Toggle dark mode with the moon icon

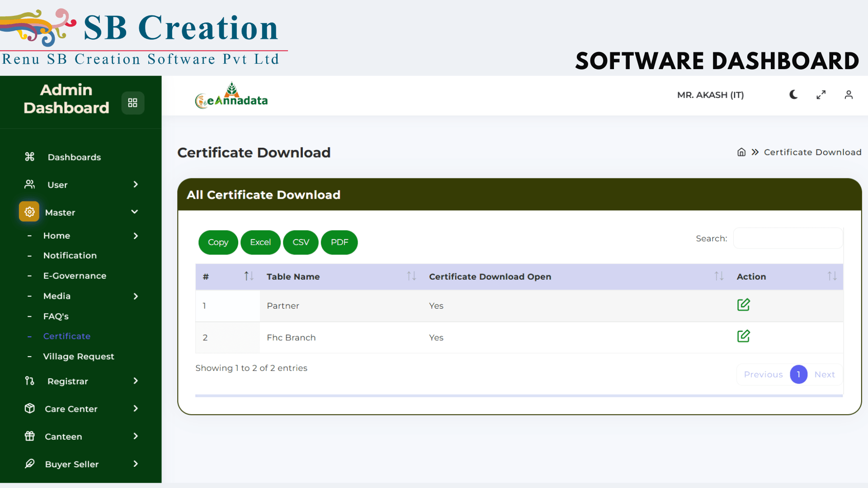click(x=793, y=94)
